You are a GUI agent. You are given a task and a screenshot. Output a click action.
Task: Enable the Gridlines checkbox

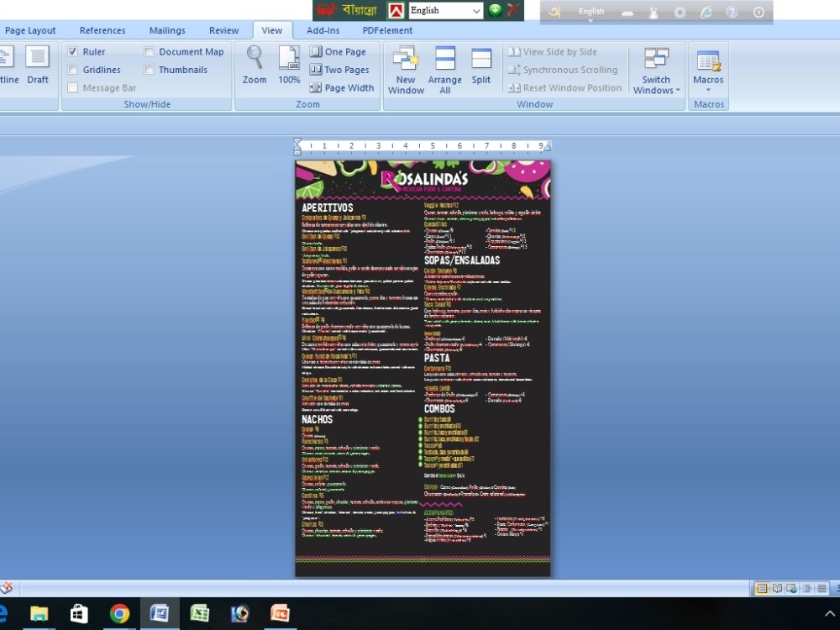[x=73, y=70]
